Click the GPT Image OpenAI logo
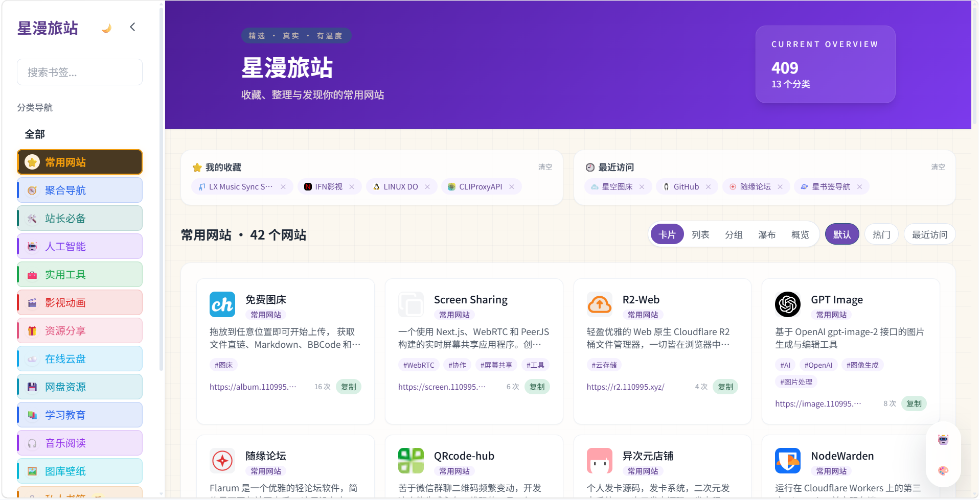980x500 pixels. click(x=788, y=305)
